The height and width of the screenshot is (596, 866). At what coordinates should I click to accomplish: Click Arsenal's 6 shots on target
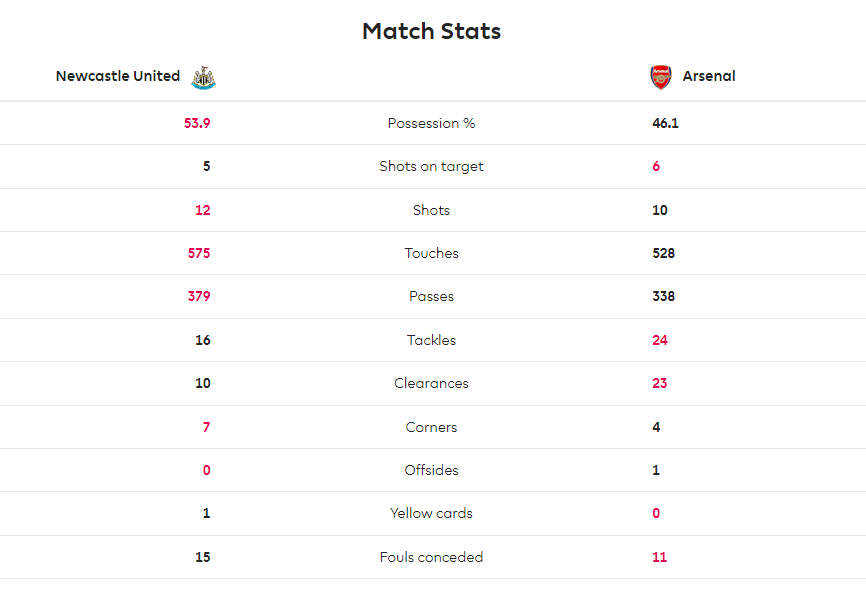click(x=656, y=166)
